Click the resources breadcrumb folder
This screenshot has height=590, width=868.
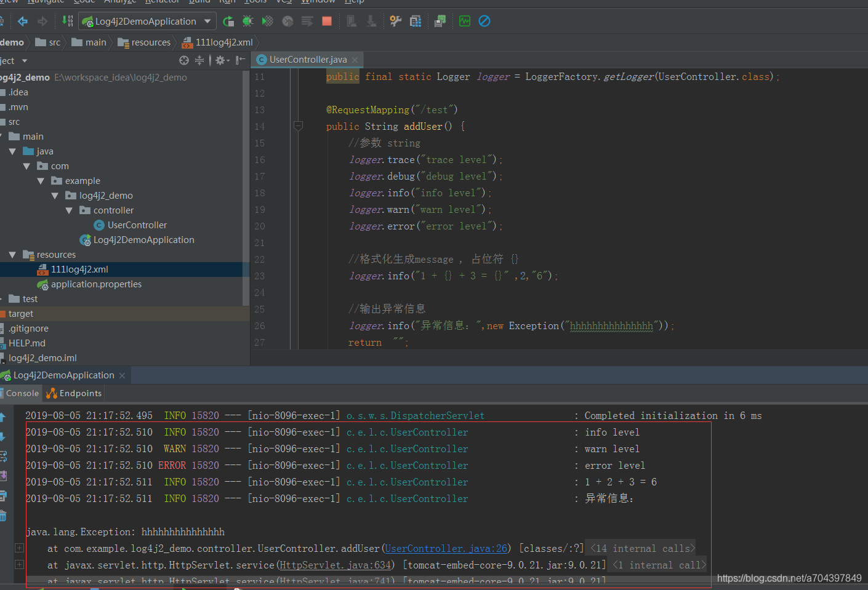[x=145, y=42]
